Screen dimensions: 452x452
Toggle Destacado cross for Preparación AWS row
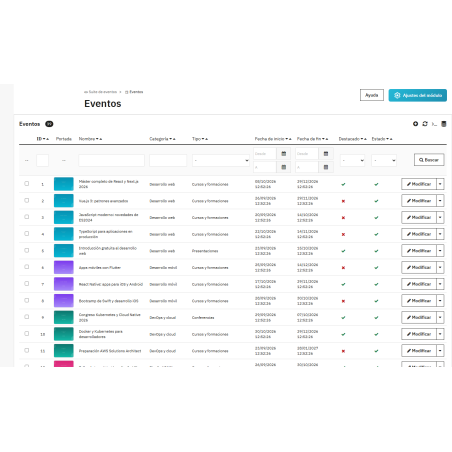[343, 351]
